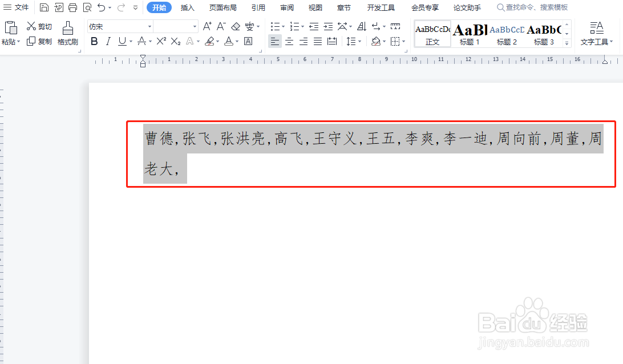The height and width of the screenshot is (364, 623).
Task: Click the Undo arrow icon
Action: [102, 7]
